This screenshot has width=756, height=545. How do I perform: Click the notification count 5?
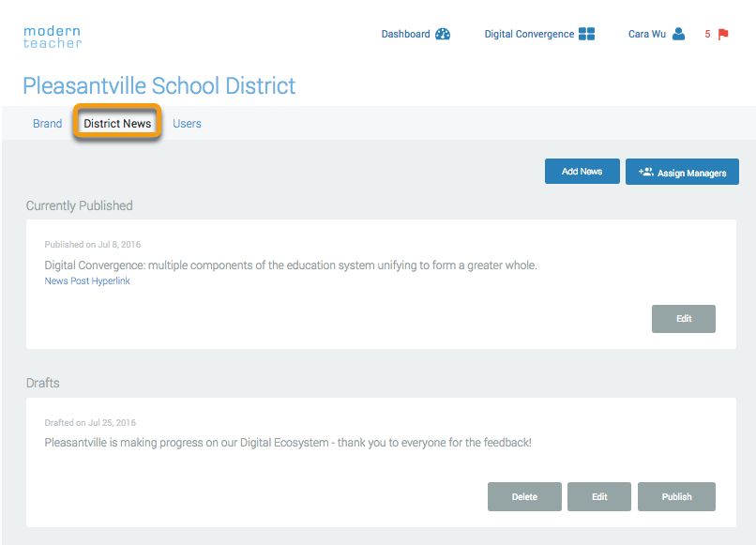707,35
